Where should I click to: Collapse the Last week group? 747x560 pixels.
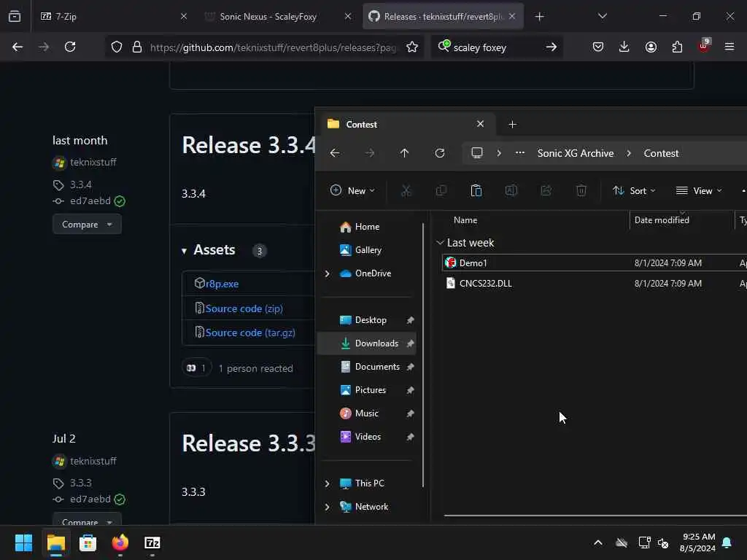click(x=440, y=243)
